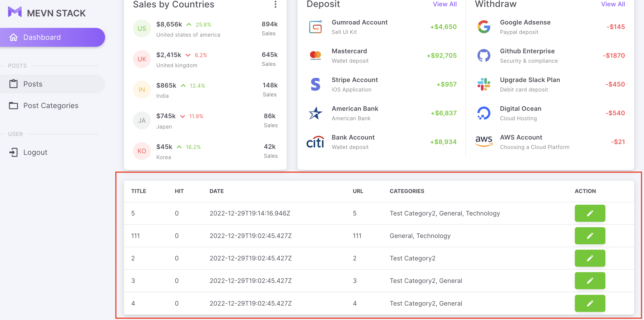Open the Sales by Countries options menu

[x=276, y=4]
